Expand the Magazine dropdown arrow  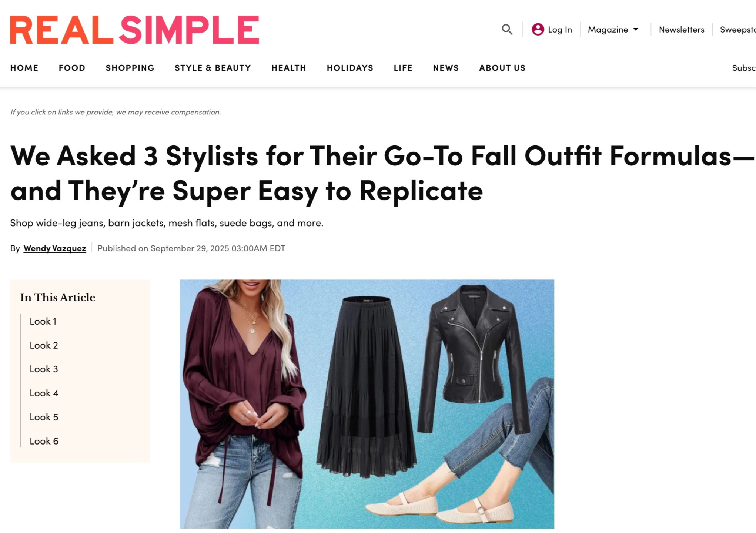(x=636, y=29)
